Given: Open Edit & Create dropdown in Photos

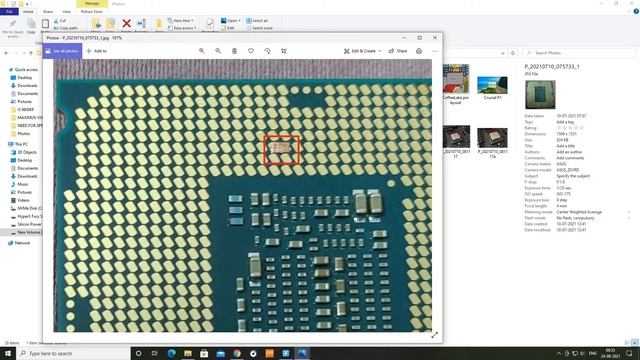Looking at the screenshot, I should click(362, 51).
